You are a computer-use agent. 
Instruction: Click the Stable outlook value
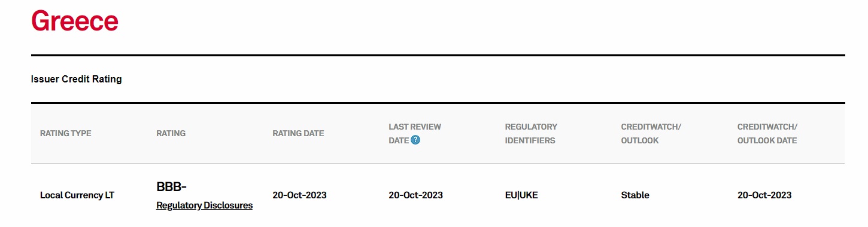[635, 195]
